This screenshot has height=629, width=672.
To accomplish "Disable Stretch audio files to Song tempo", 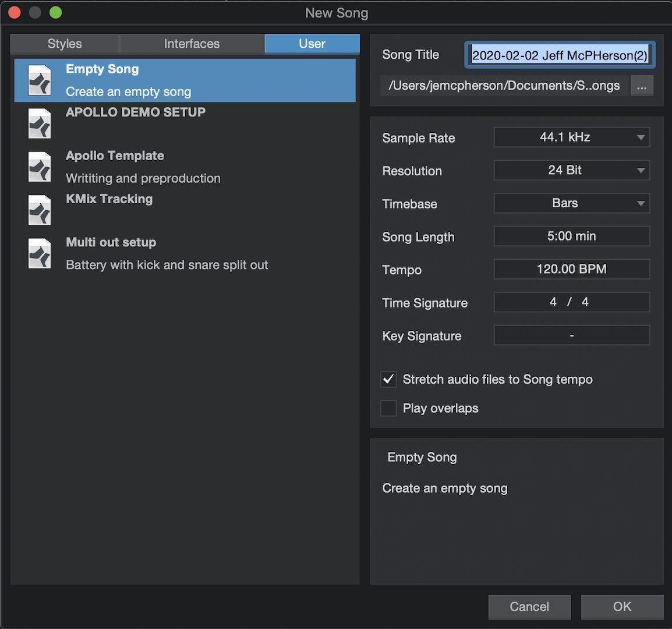I will 388,379.
